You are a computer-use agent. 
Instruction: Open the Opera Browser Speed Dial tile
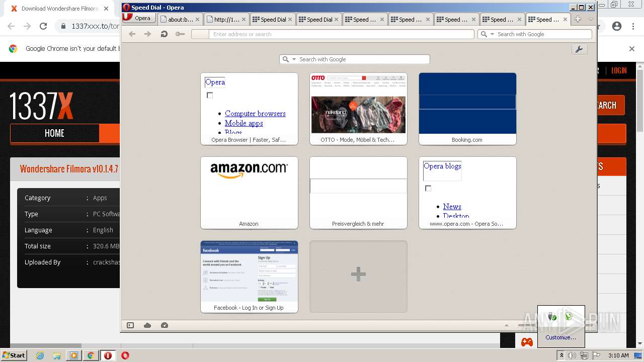[249, 109]
